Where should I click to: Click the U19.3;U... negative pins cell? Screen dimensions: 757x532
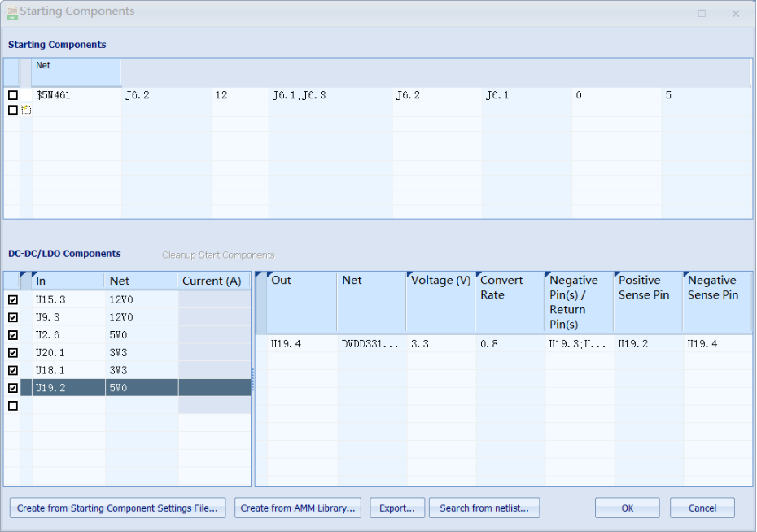[580, 344]
